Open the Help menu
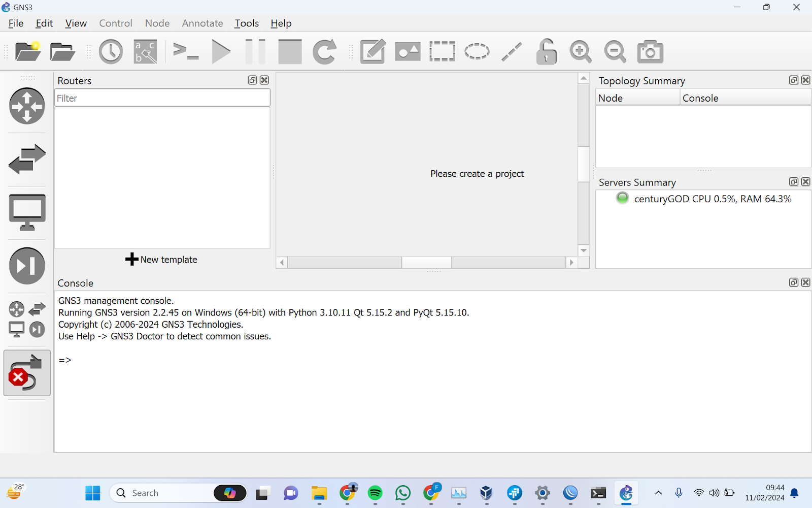 click(281, 23)
